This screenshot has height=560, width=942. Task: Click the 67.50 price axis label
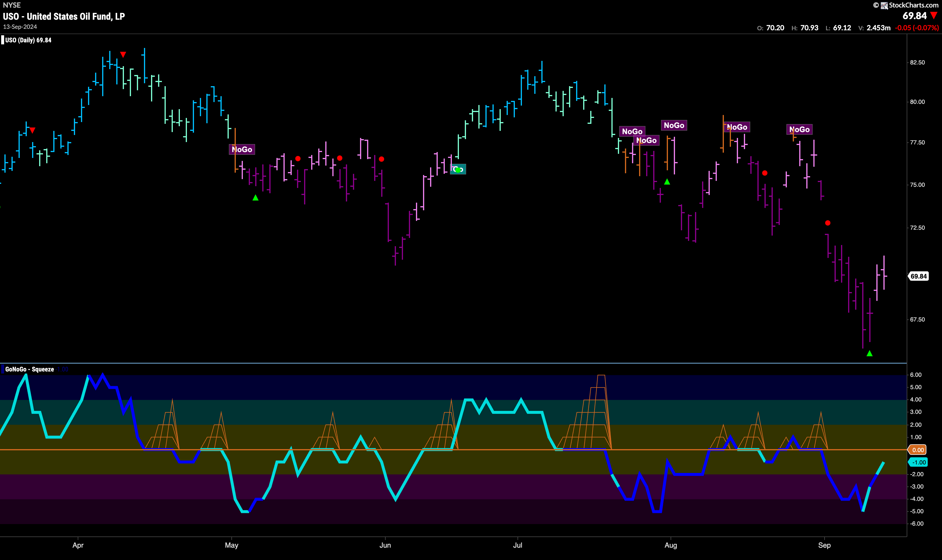tap(918, 320)
